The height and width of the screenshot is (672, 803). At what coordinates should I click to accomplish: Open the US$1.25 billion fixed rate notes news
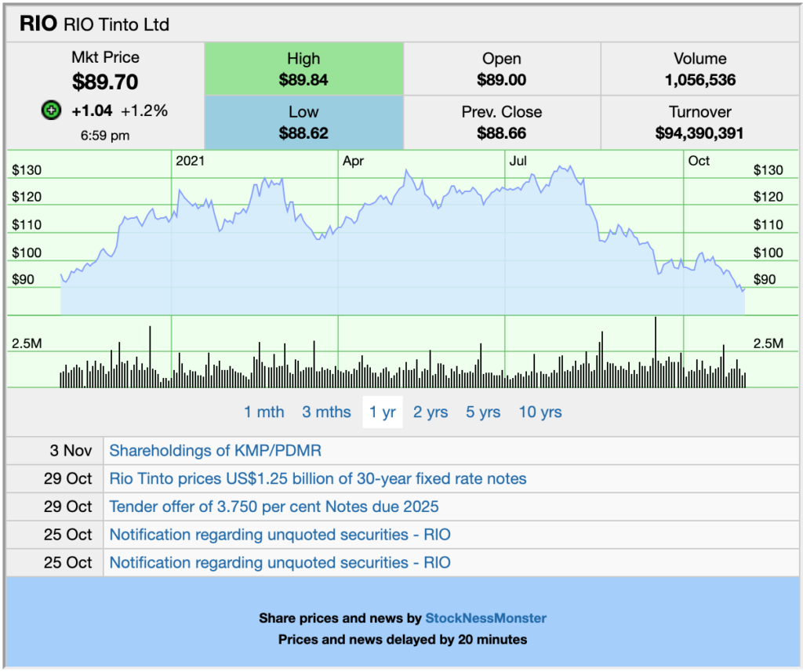(318, 479)
